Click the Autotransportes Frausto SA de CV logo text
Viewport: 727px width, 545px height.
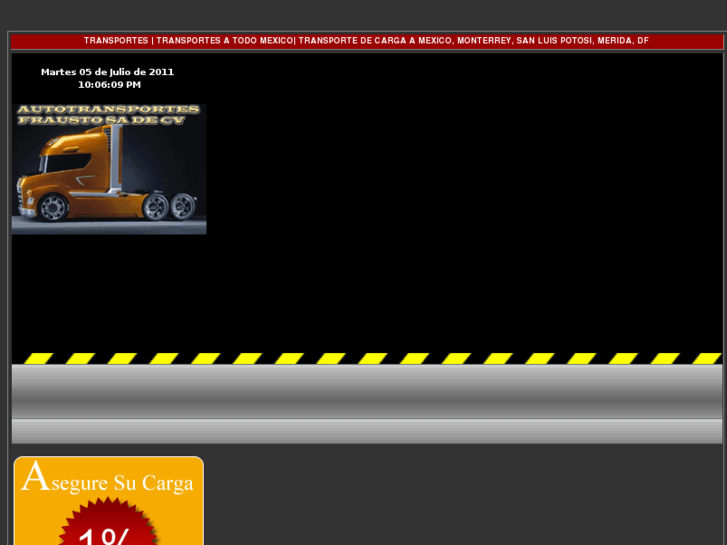coord(108,115)
